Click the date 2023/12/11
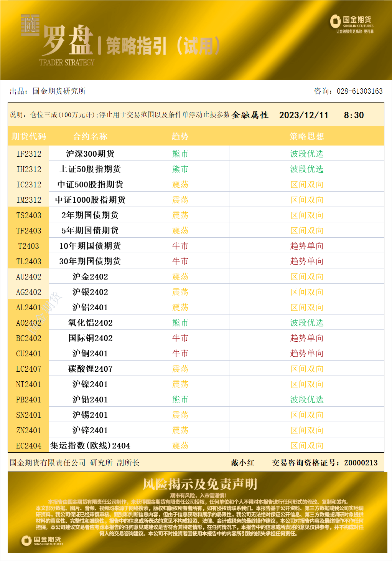Viewport: 392px width, 561px height. [x=304, y=115]
